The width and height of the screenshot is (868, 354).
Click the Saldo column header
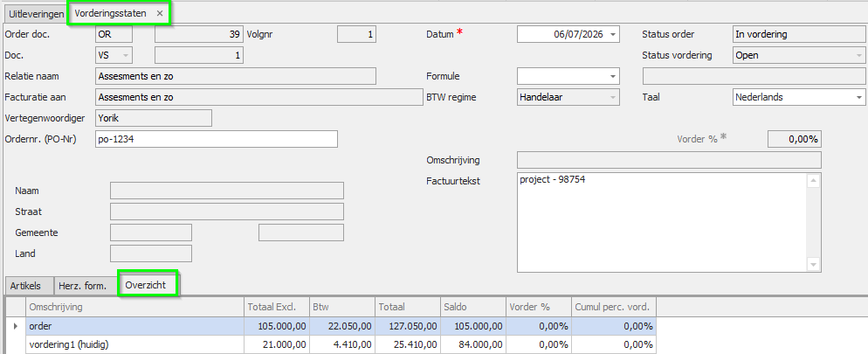click(x=473, y=307)
